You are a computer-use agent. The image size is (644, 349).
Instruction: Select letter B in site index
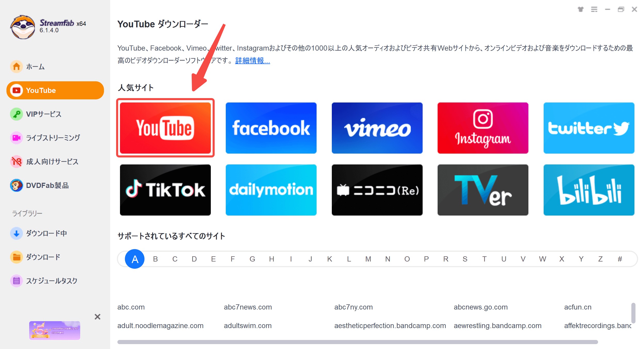(155, 259)
